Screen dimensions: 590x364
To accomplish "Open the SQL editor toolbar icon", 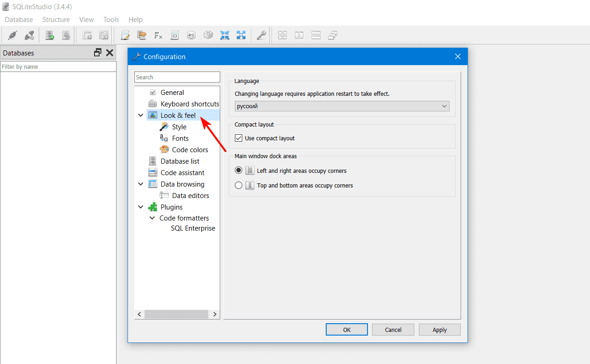I will click(x=125, y=35).
